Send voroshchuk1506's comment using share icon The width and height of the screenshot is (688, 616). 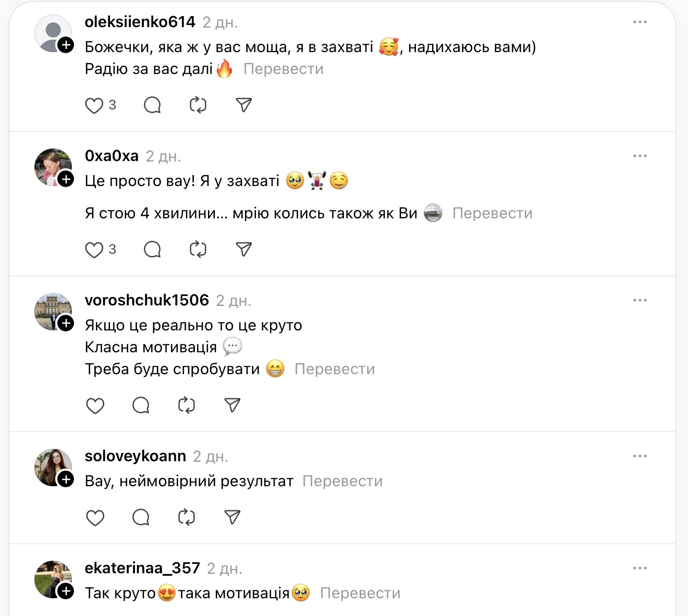232,405
